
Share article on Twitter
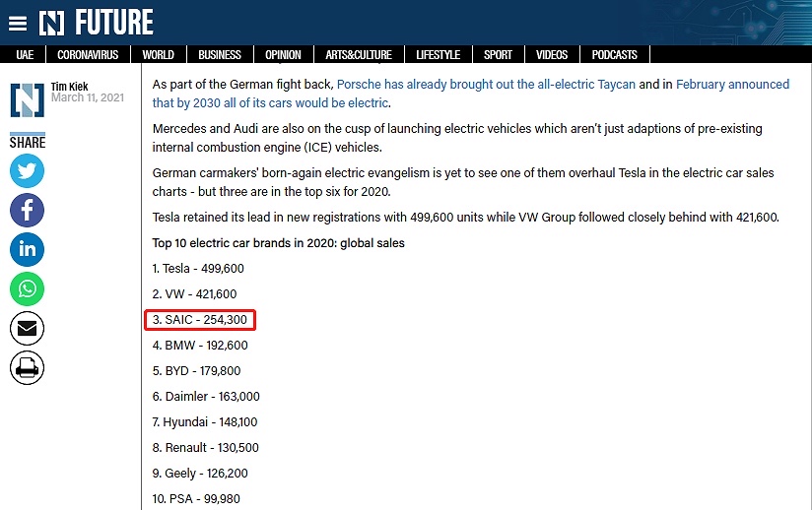[27, 170]
